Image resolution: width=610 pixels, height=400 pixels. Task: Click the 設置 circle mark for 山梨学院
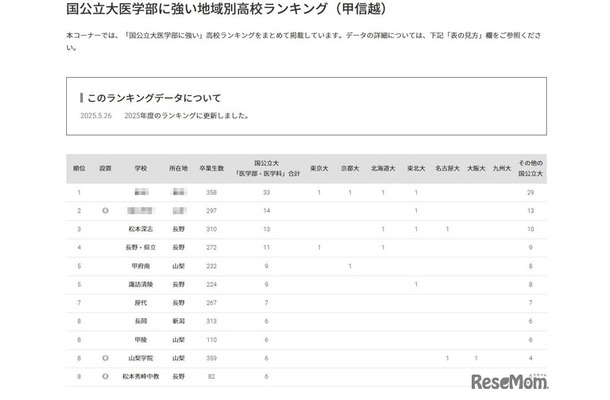pos(105,358)
